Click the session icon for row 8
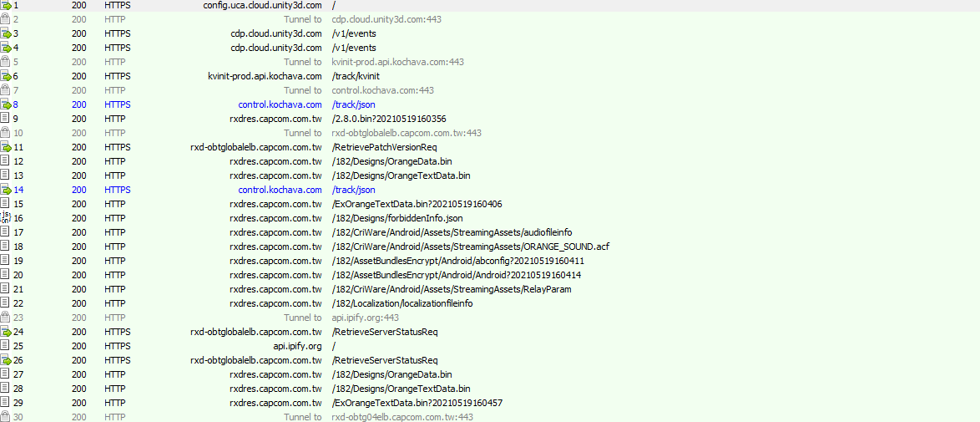 pyautogui.click(x=6, y=104)
